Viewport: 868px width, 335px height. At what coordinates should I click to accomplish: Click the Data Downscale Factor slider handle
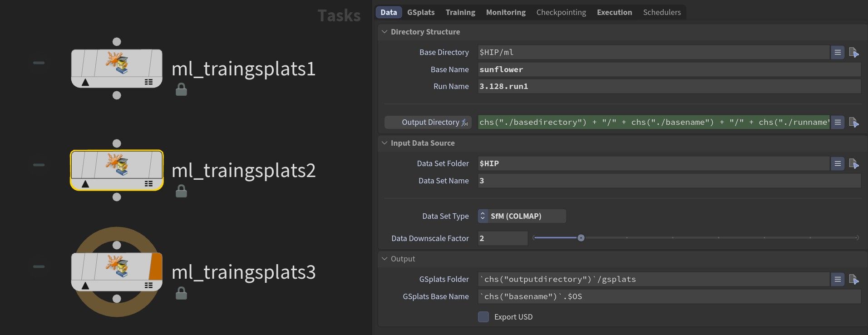click(x=581, y=238)
